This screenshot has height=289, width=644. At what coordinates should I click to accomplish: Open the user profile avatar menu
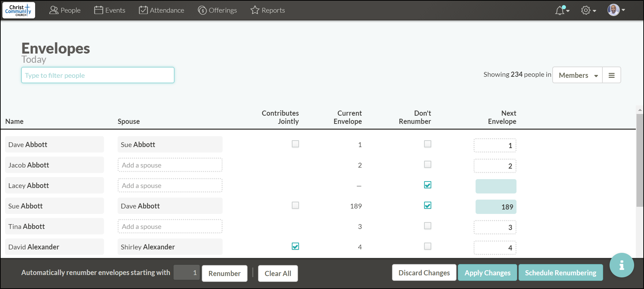613,10
